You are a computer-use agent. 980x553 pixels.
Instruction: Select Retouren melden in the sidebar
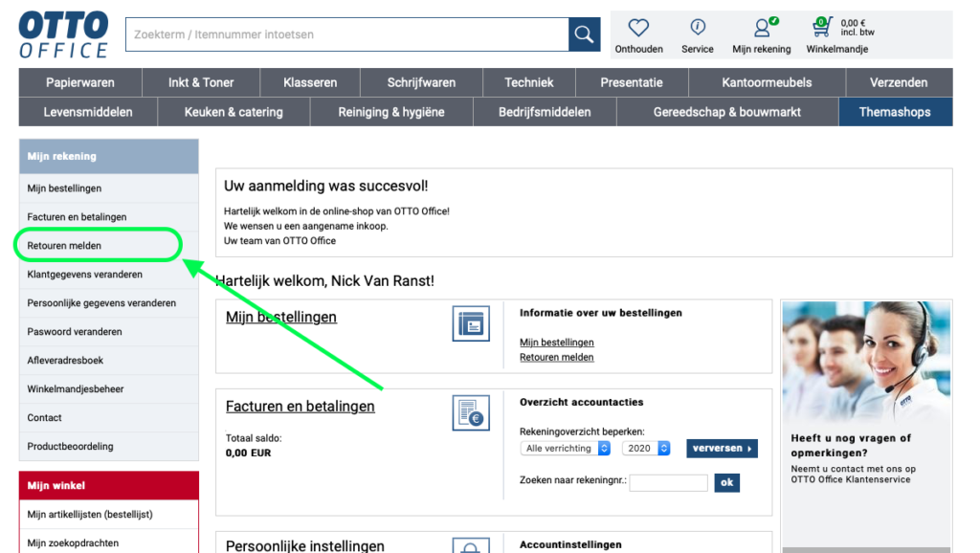pyautogui.click(x=109, y=246)
